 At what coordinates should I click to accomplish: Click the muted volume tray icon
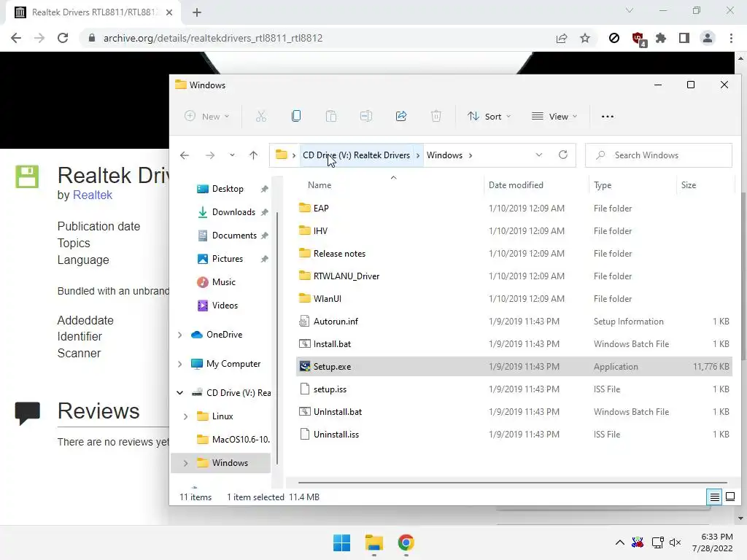(675, 542)
